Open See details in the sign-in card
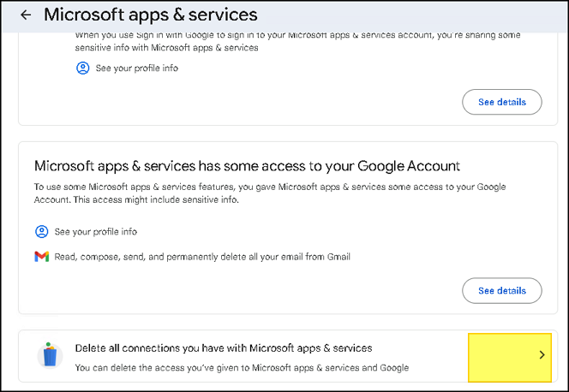Image resolution: width=569 pixels, height=392 pixels. [x=502, y=102]
